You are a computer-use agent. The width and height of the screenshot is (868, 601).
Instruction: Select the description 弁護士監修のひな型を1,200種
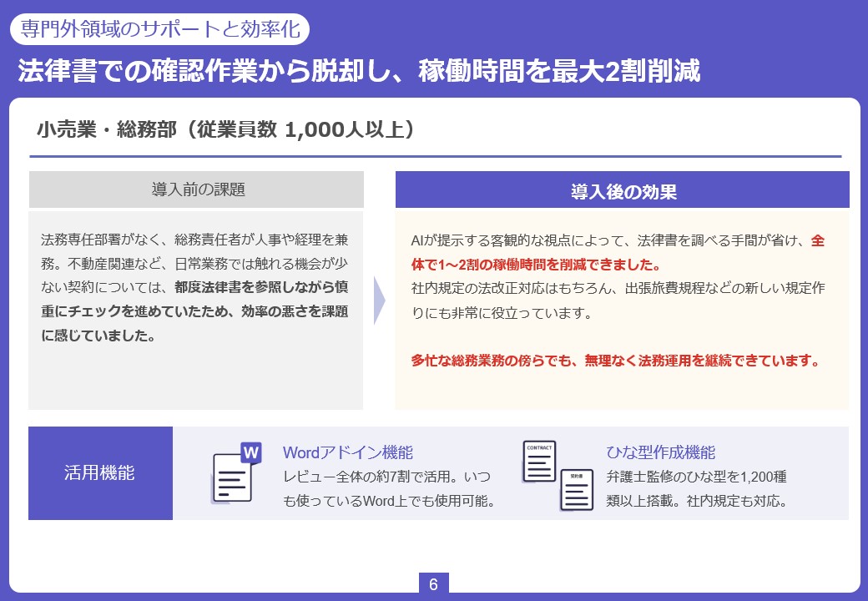coord(696,477)
